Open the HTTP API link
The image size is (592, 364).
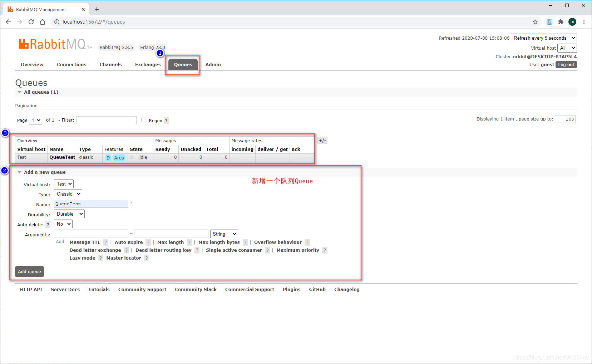(31, 290)
